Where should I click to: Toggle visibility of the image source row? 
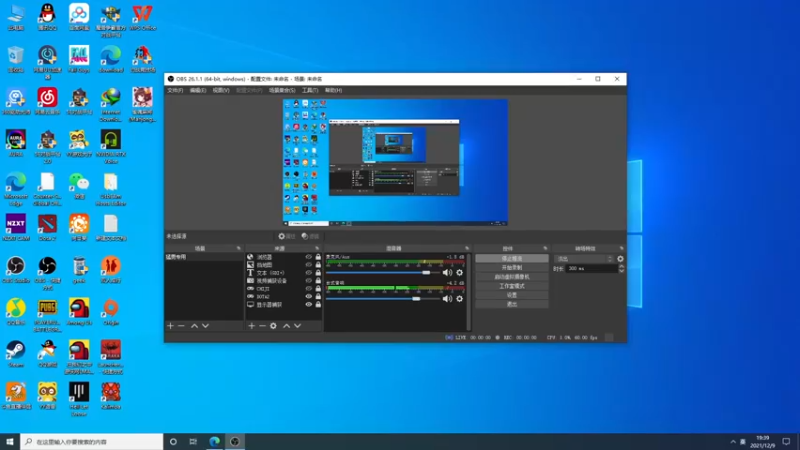click(x=309, y=265)
